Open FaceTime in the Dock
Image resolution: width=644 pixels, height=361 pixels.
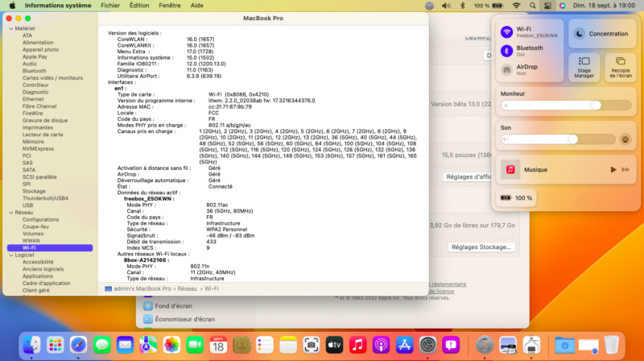pyautogui.click(x=195, y=345)
